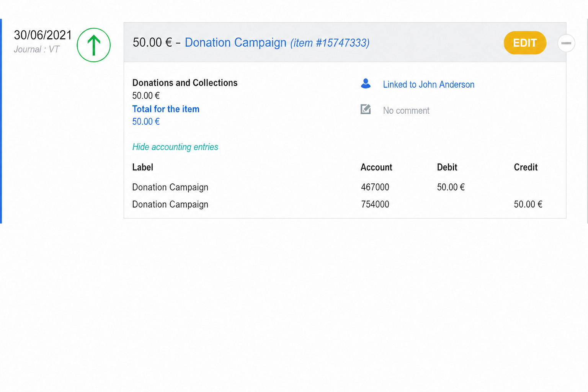Click the No comment text
588x392 pixels.
(x=406, y=111)
